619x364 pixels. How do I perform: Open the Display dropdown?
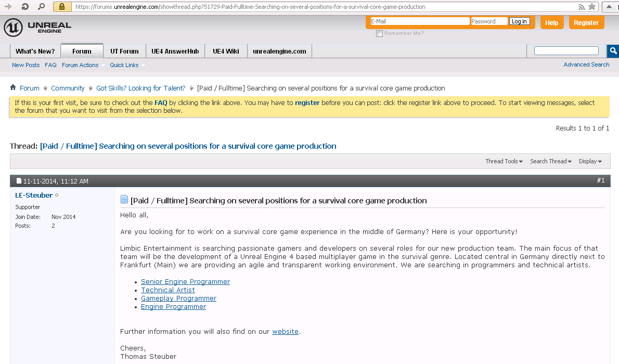click(x=590, y=161)
